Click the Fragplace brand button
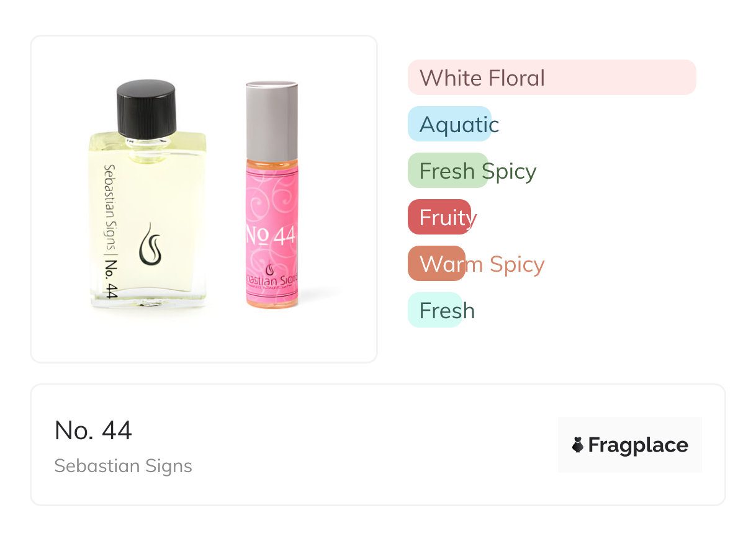Image resolution: width=756 pixels, height=536 pixels. pos(630,445)
